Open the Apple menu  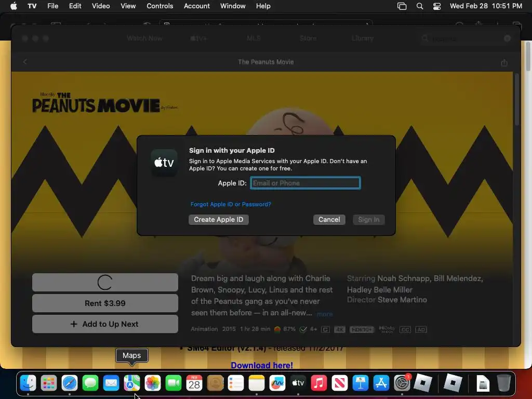coord(14,6)
